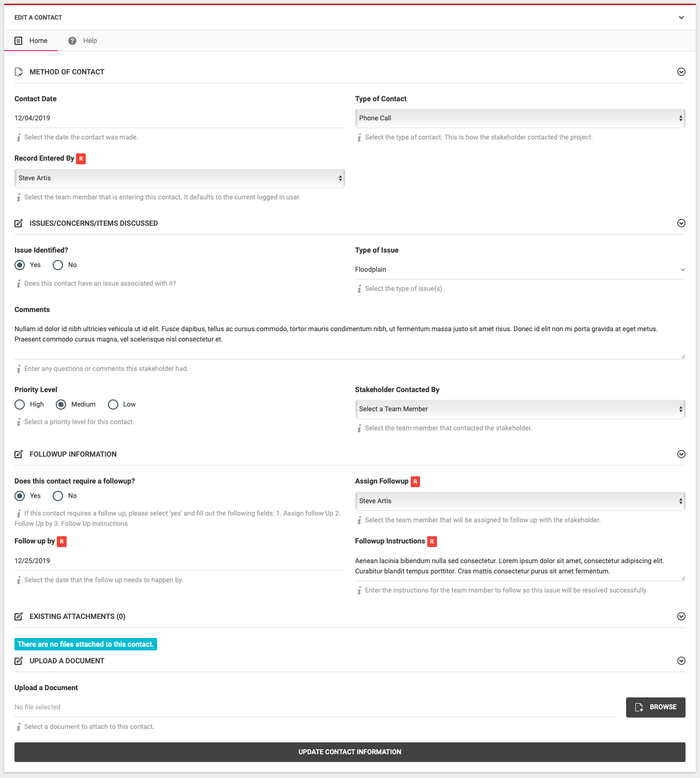Click the Contact Date field
The width and height of the screenshot is (700, 778).
179,118
